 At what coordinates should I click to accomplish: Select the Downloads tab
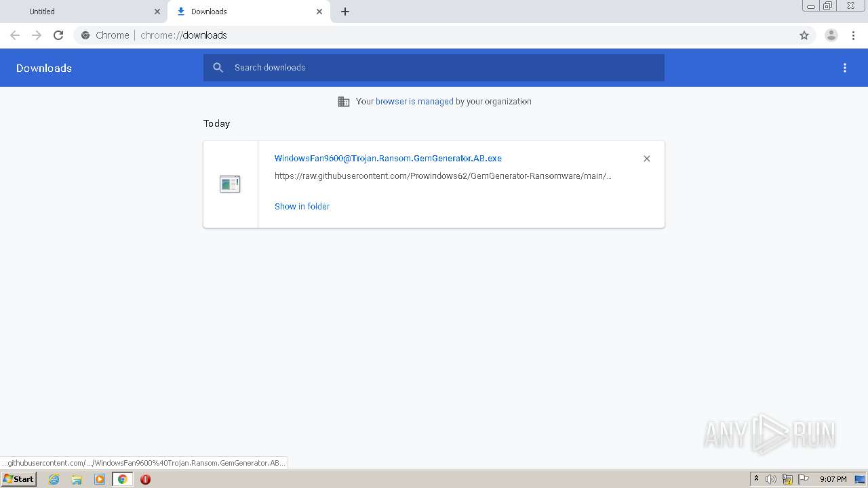click(249, 12)
